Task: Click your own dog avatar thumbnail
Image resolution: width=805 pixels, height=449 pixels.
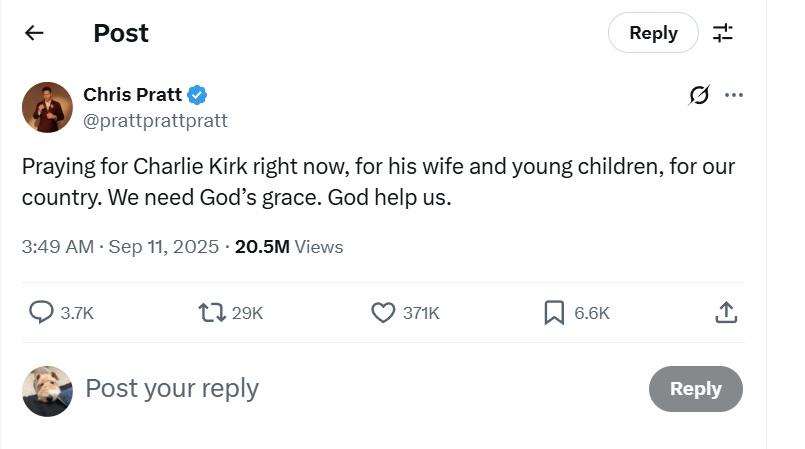Action: pos(47,390)
